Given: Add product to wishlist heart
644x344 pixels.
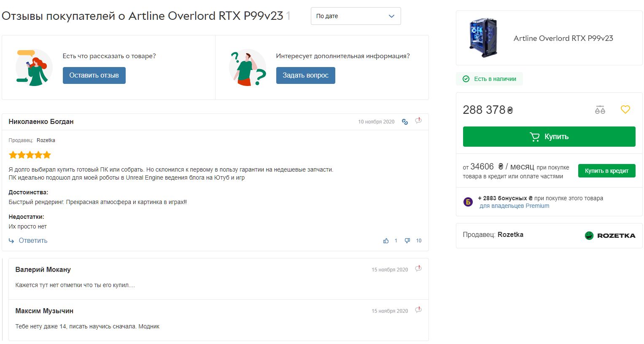Looking at the screenshot, I should (x=625, y=110).
